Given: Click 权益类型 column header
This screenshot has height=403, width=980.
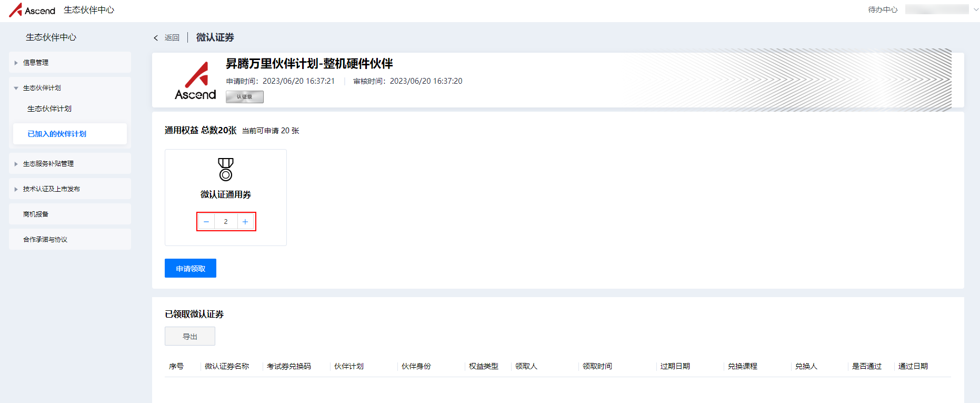Looking at the screenshot, I should (484, 366).
